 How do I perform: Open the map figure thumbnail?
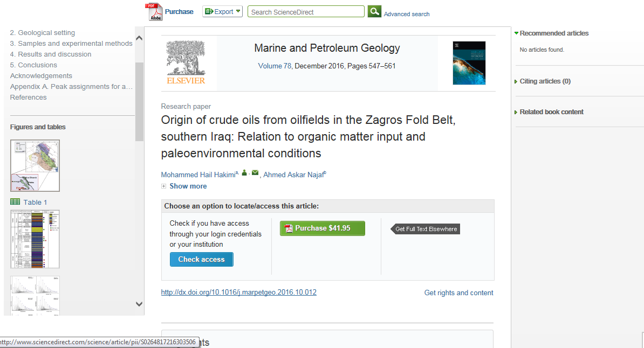[35, 165]
